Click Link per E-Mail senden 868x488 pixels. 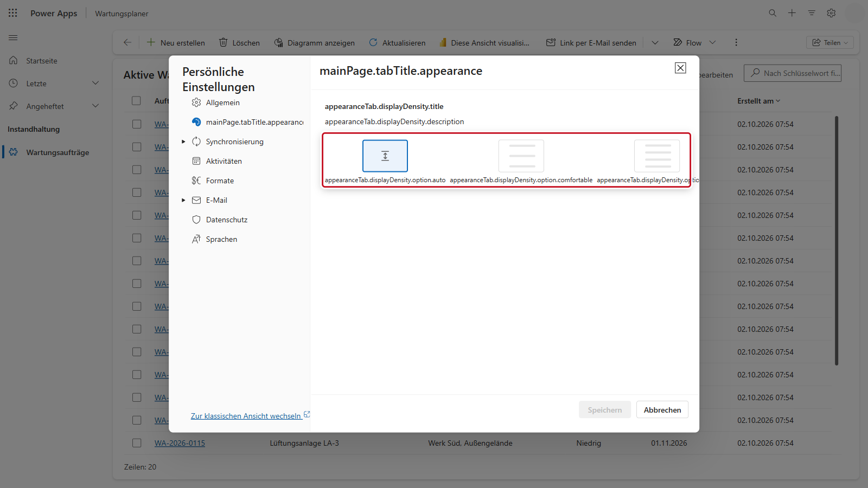pyautogui.click(x=591, y=42)
